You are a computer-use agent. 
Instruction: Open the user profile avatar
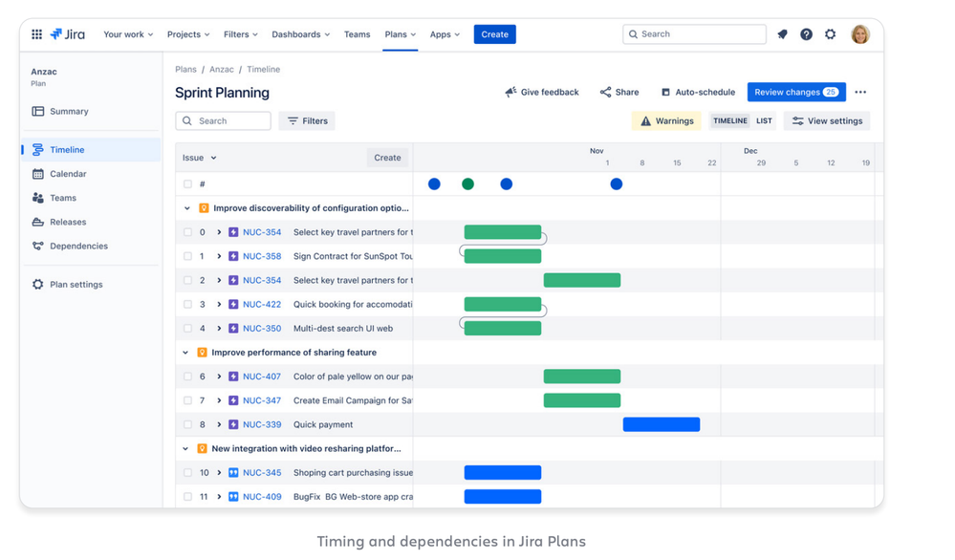tap(860, 34)
